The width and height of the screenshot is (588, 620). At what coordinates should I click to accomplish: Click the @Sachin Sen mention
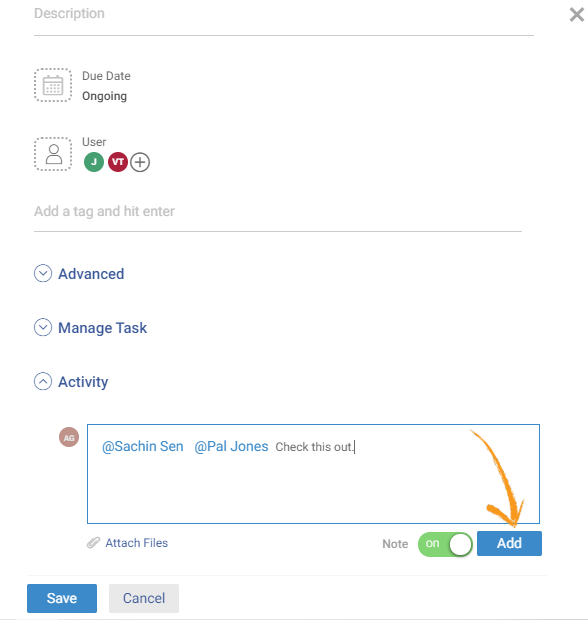pos(143,446)
